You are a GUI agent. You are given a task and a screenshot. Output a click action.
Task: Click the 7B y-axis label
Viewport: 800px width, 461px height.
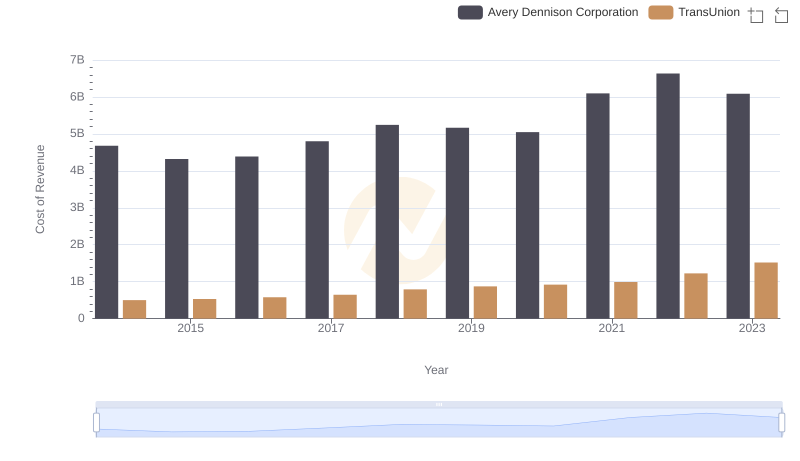coord(77,60)
